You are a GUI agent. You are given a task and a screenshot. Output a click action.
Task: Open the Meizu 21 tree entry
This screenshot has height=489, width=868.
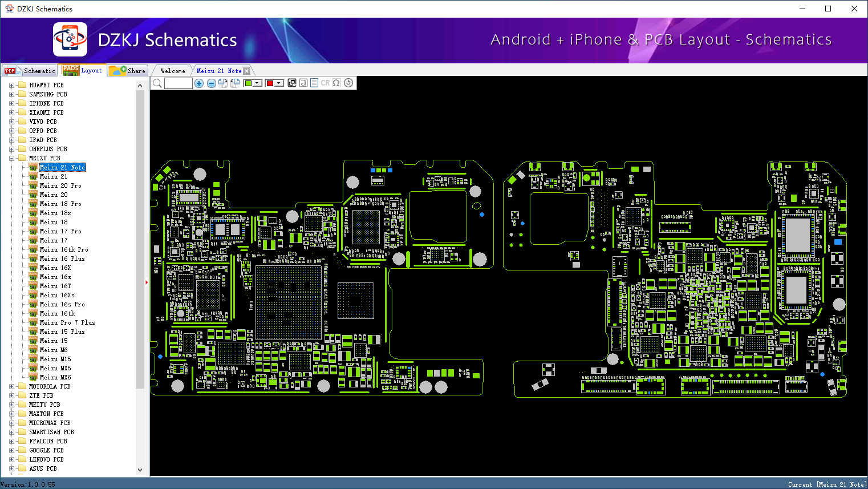point(54,176)
